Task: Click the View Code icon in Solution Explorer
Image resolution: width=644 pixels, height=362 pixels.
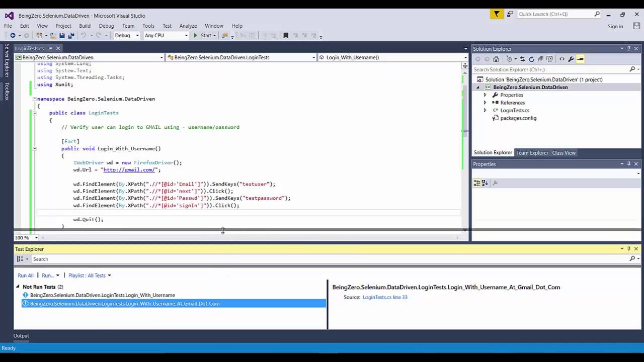Action: [562, 59]
